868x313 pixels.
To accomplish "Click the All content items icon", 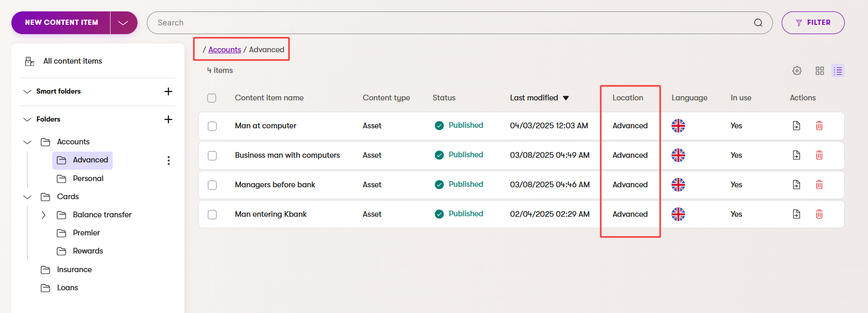I will [30, 61].
